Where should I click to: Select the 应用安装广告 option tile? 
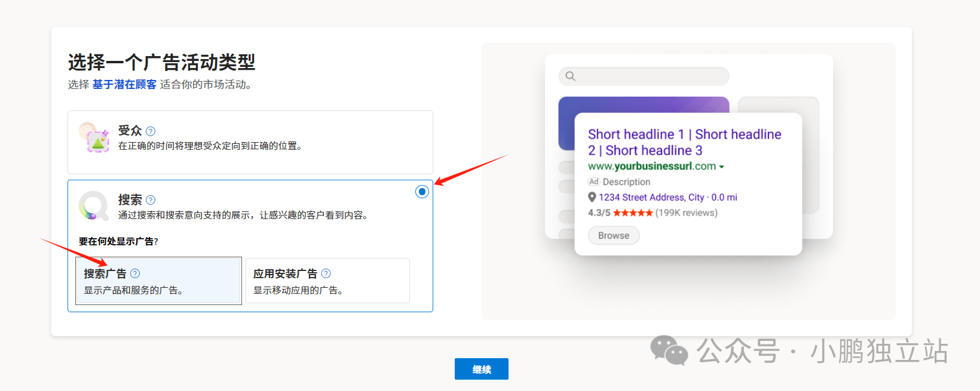point(327,281)
